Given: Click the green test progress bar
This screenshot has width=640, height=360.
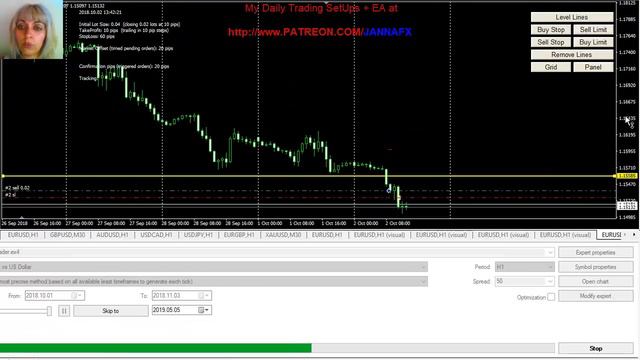Looking at the screenshot, I should (156, 348).
